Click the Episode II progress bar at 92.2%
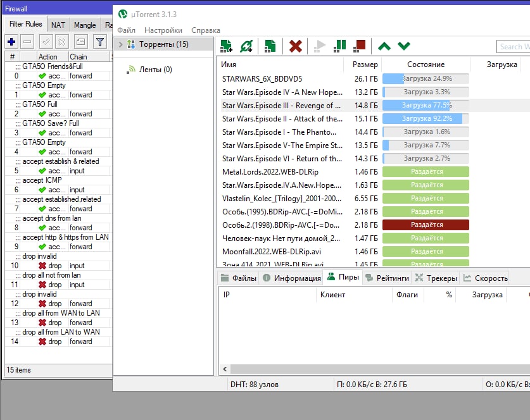 pyautogui.click(x=426, y=118)
